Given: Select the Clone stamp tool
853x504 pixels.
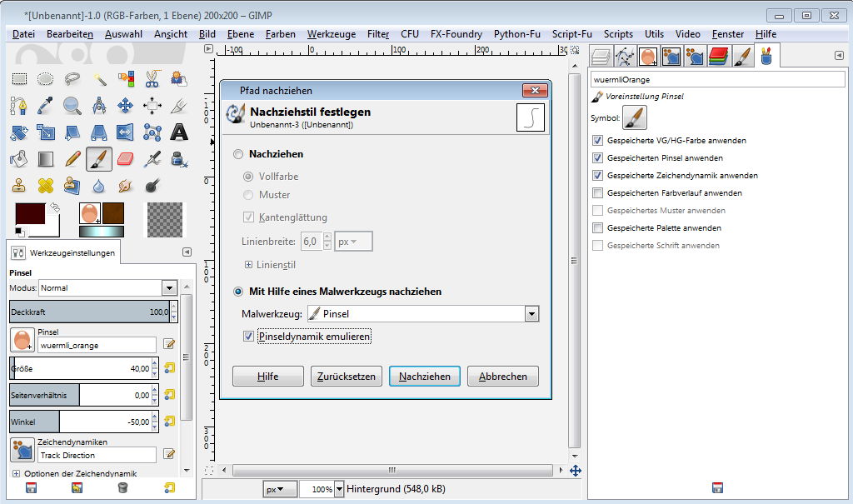Looking at the screenshot, I should coord(19,186).
